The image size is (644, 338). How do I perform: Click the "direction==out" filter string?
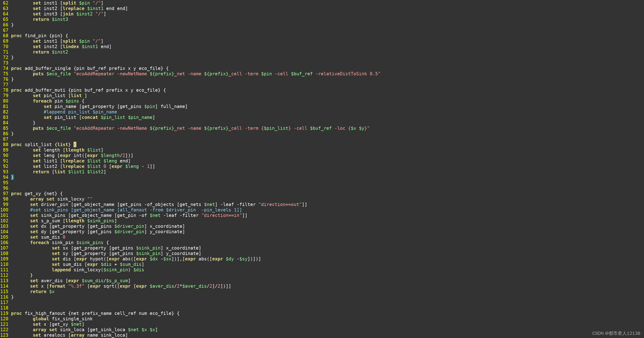280,205
